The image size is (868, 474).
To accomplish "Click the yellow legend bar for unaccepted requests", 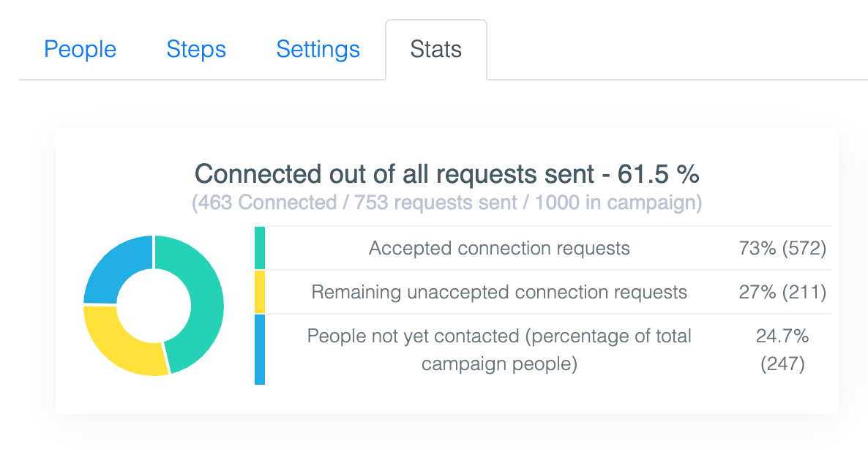I will click(258, 292).
